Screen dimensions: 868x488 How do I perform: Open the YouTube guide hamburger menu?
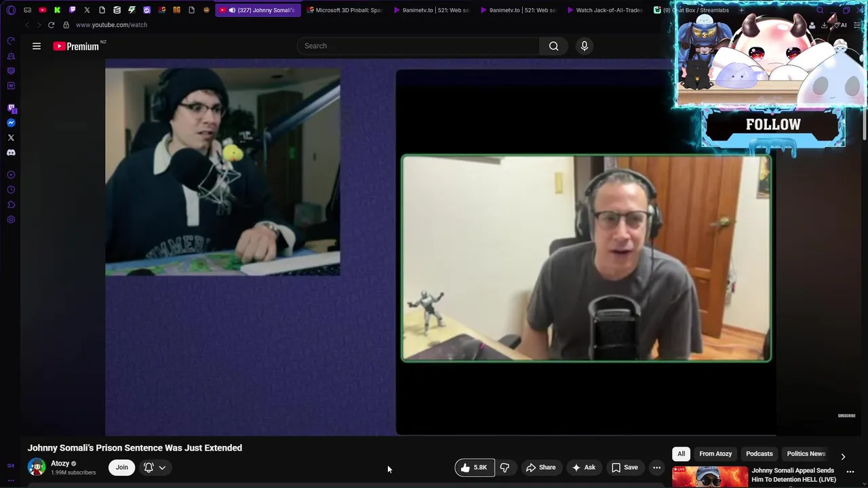(37, 46)
